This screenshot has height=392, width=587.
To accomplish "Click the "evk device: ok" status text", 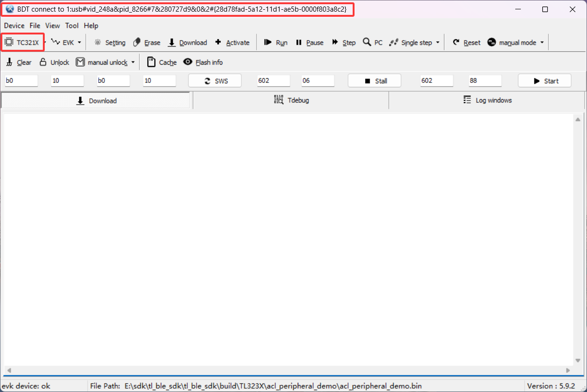I will (26, 386).
